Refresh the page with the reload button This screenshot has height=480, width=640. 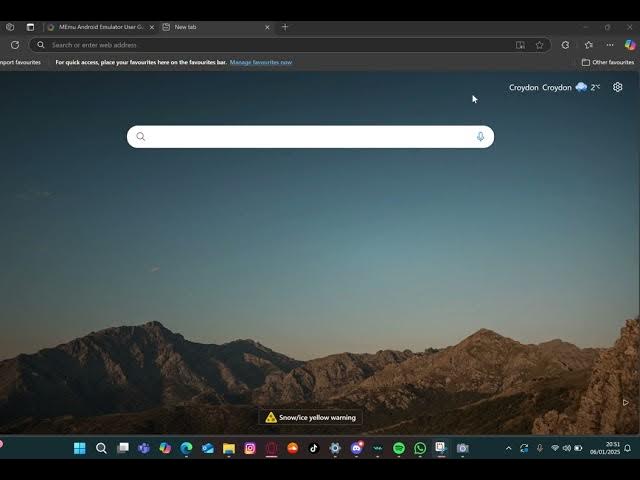click(x=14, y=45)
